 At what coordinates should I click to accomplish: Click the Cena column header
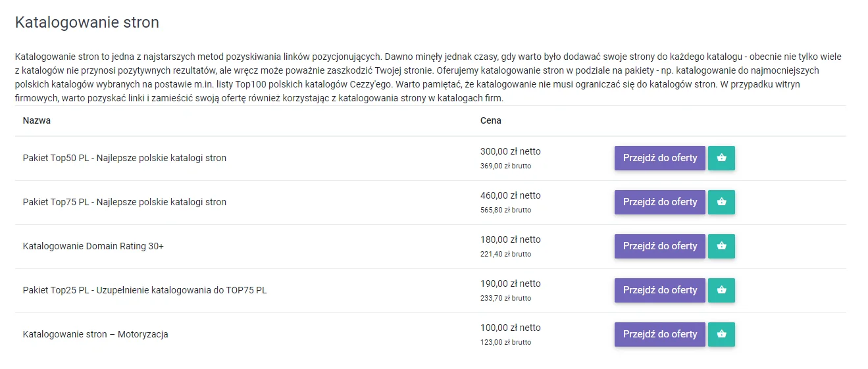[x=491, y=120]
